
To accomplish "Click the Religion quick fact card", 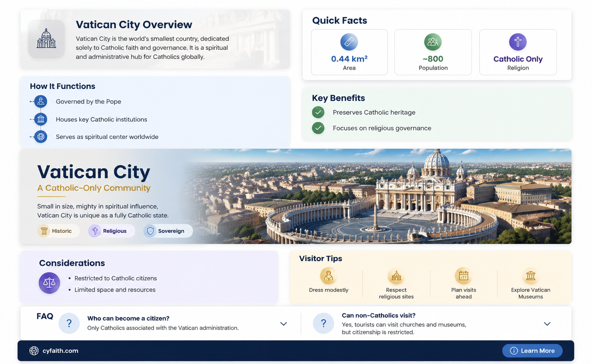I will click(518, 52).
